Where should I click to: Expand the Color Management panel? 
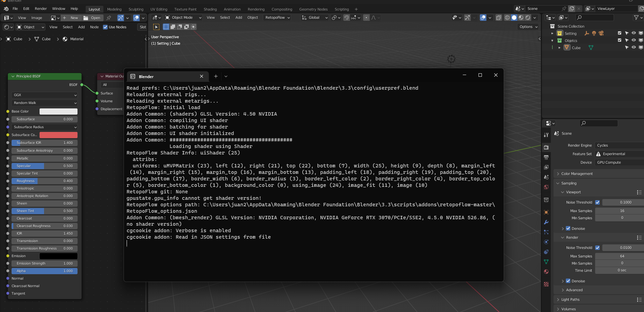[599, 174]
